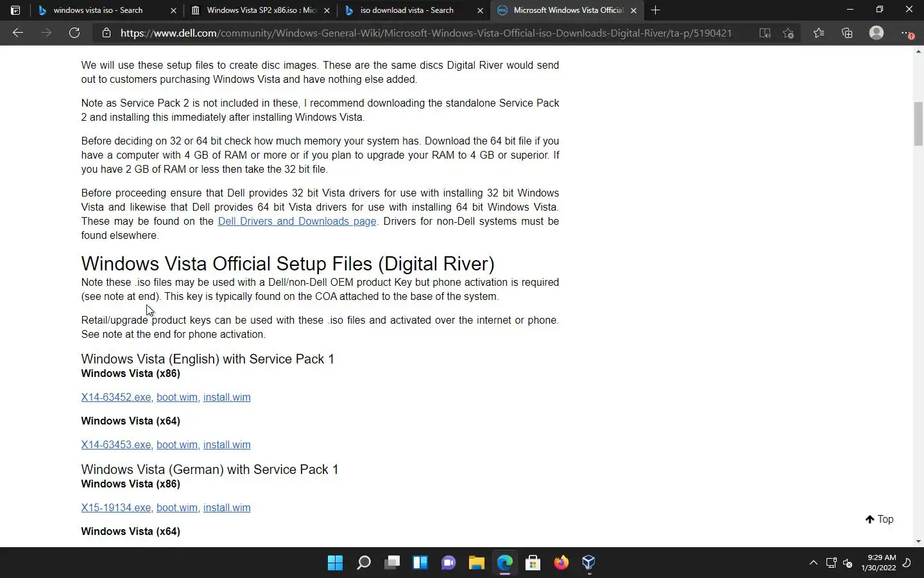Click the scrollbar up arrow
The image size is (924, 578).
[x=918, y=51]
